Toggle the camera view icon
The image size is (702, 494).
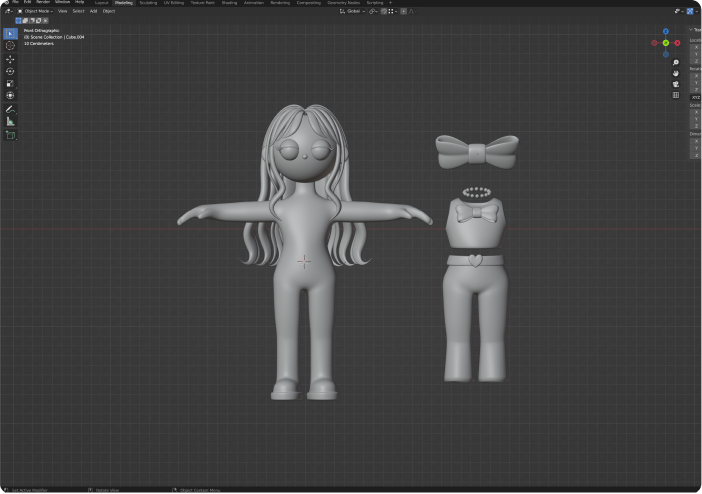(676, 84)
